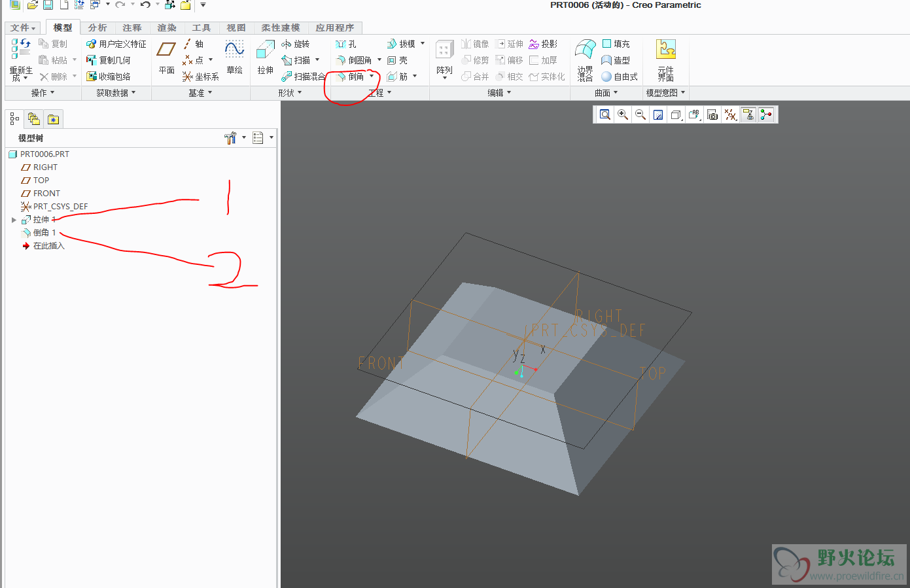Open Boundary Blend (边界混合) tool
910x588 pixels.
(585, 60)
